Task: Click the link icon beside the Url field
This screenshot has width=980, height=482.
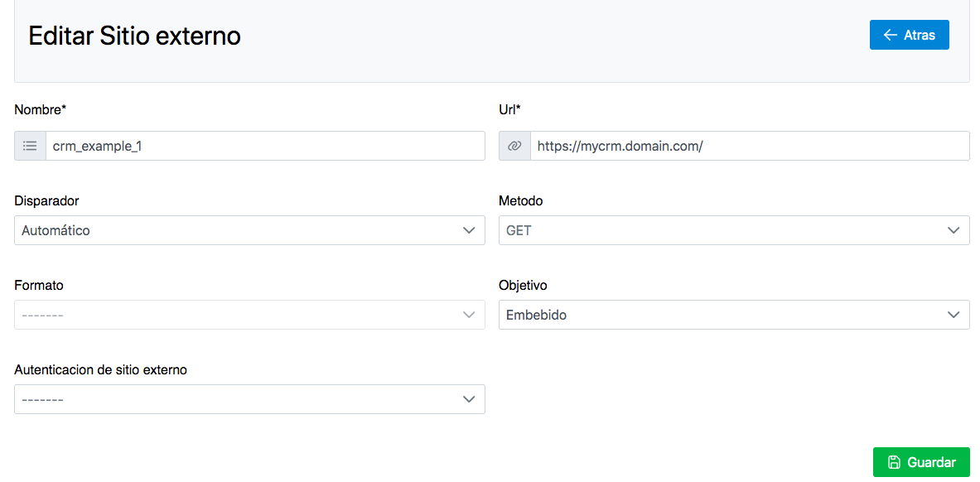Action: coord(514,146)
